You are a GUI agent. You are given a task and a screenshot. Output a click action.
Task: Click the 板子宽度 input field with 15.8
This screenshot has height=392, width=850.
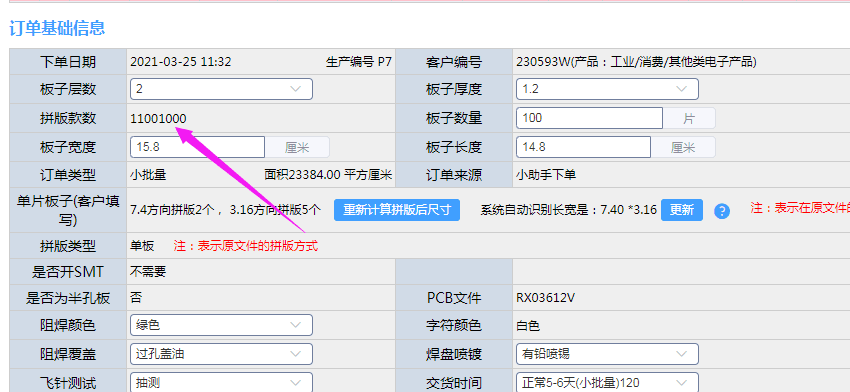[197, 147]
